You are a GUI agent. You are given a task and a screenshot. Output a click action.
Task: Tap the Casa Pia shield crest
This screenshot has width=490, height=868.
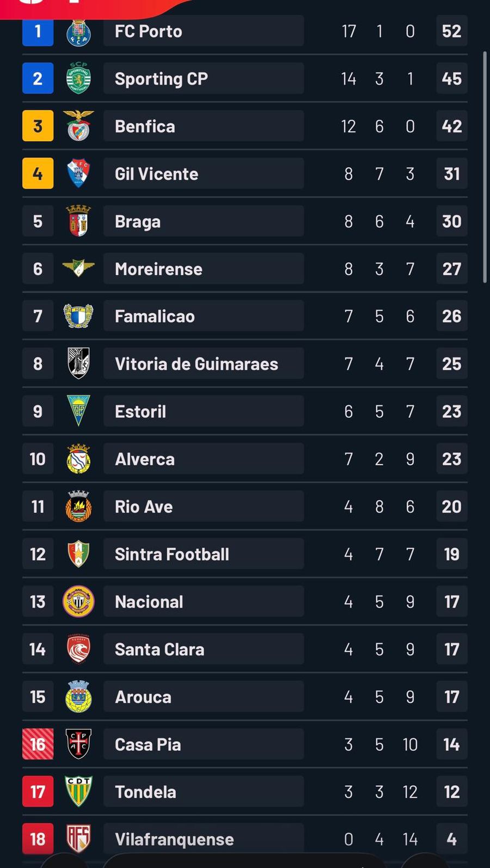tap(78, 744)
